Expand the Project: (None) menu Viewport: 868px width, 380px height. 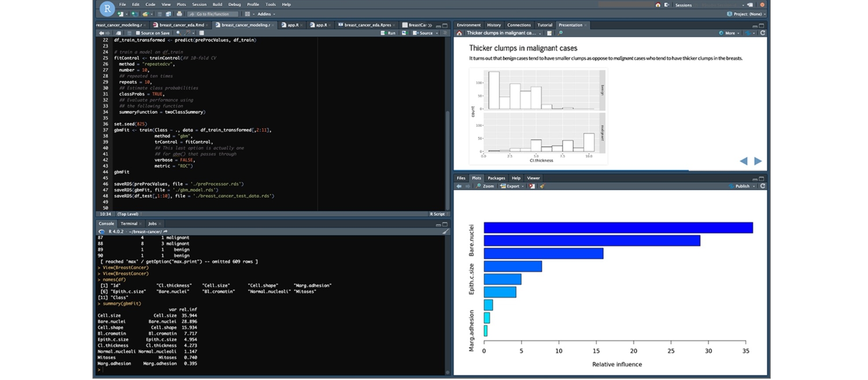pyautogui.click(x=747, y=14)
